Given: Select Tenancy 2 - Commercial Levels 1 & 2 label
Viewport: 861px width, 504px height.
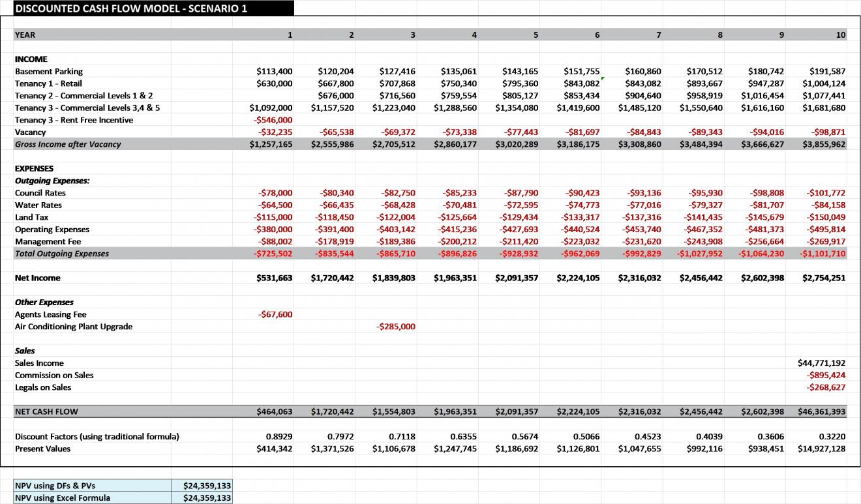Looking at the screenshot, I should point(84,95).
